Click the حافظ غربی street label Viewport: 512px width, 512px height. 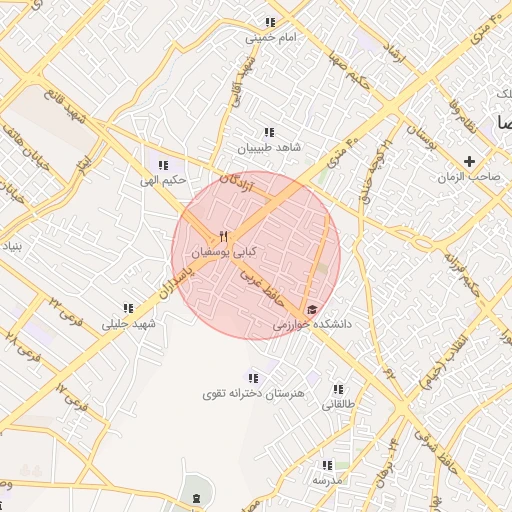coord(262,288)
